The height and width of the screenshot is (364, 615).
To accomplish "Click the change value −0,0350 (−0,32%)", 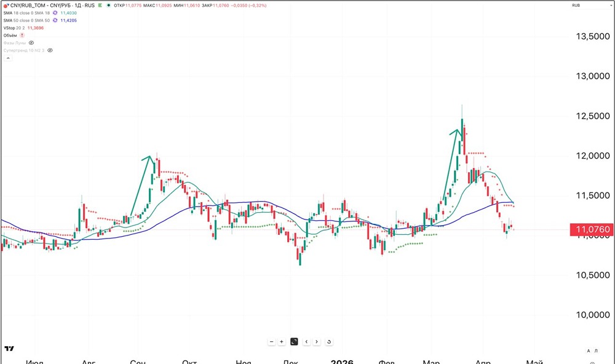I will 248,6.
